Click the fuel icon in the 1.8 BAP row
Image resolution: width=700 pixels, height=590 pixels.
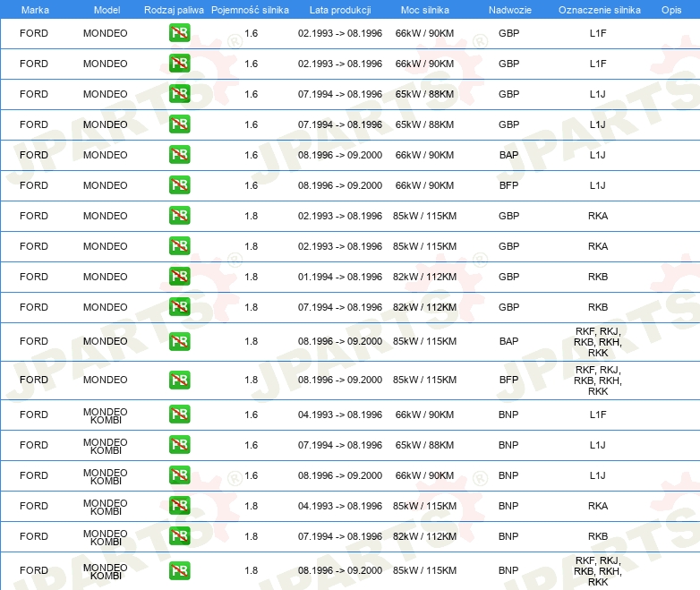[x=179, y=341]
